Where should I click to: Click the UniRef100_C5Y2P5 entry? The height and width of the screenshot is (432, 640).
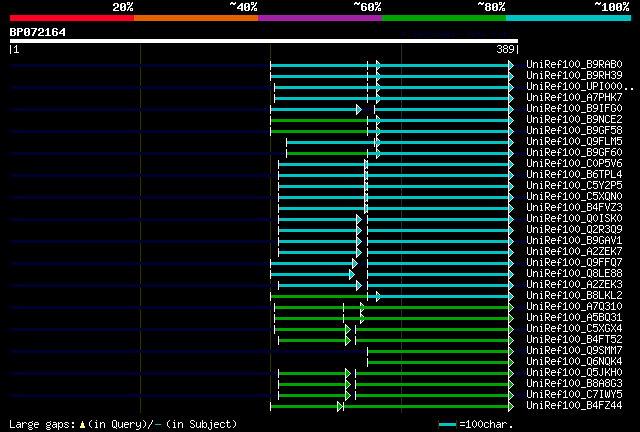574,185
